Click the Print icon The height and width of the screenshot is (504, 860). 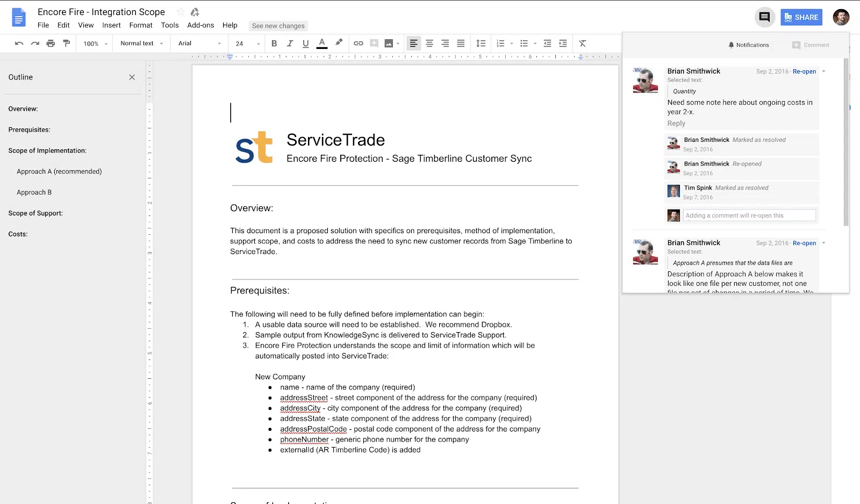tap(51, 44)
